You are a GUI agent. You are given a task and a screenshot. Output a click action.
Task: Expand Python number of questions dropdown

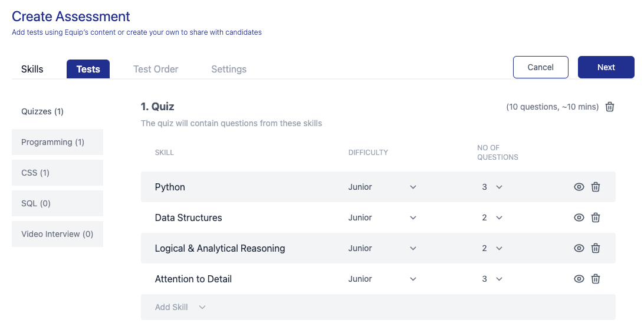[x=492, y=187]
